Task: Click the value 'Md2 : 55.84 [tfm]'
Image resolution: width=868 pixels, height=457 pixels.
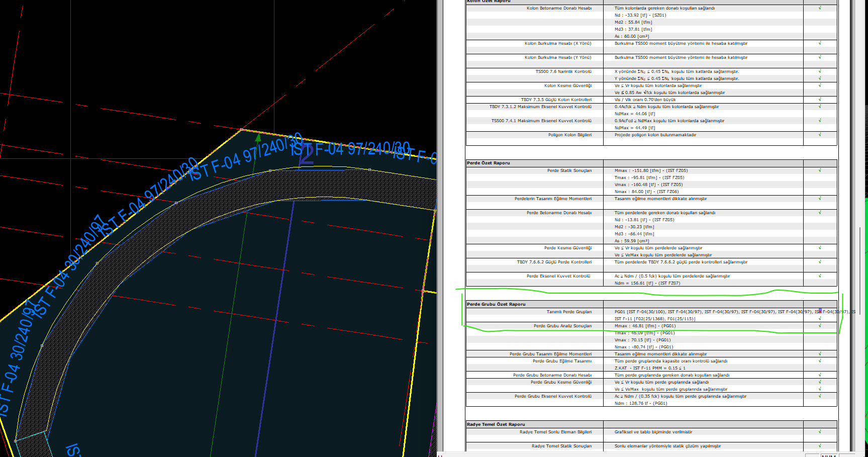Action: click(x=633, y=22)
